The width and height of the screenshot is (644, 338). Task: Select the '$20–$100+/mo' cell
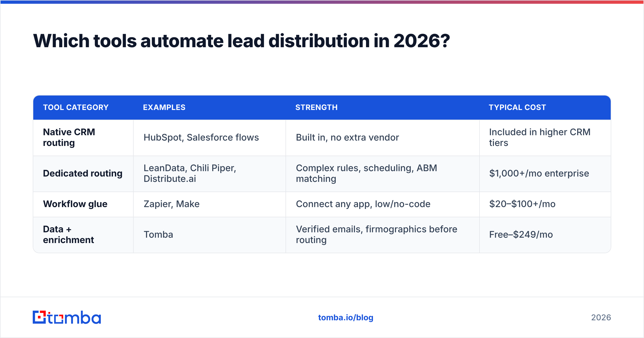point(545,204)
